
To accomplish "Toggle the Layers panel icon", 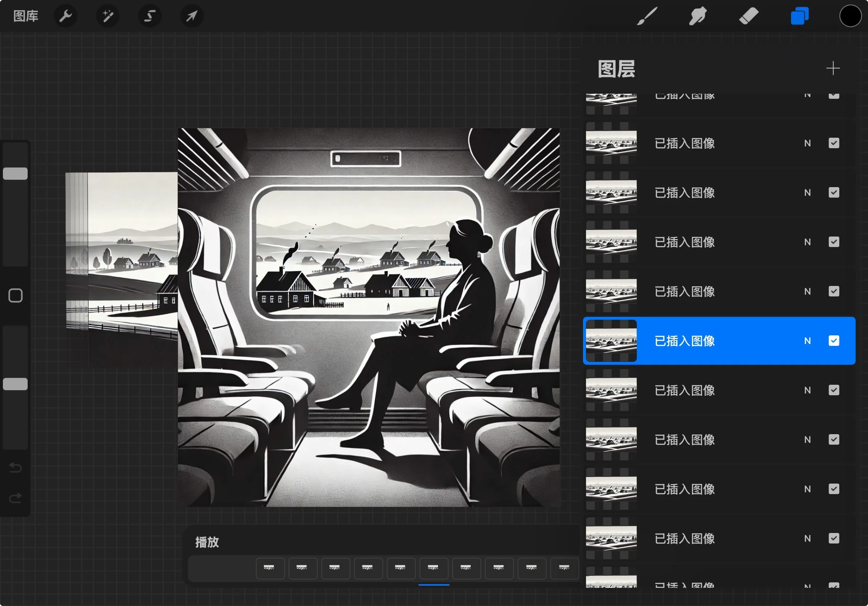I will click(799, 16).
